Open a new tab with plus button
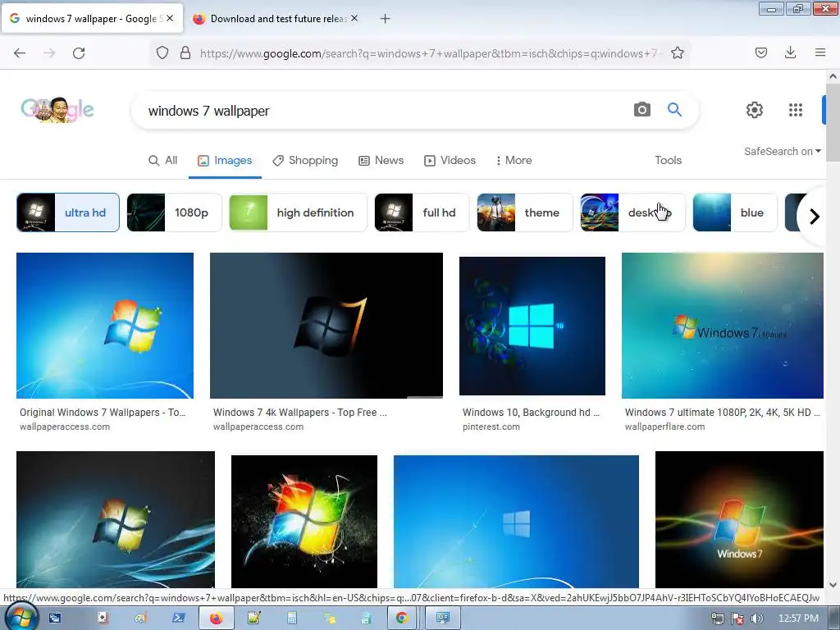Viewport: 840px width, 630px height. point(385,19)
